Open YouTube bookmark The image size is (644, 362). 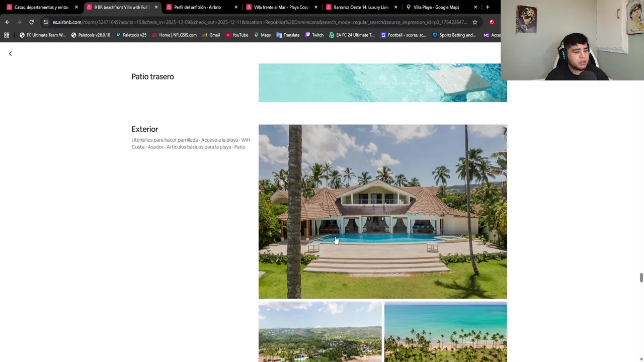[x=236, y=35]
